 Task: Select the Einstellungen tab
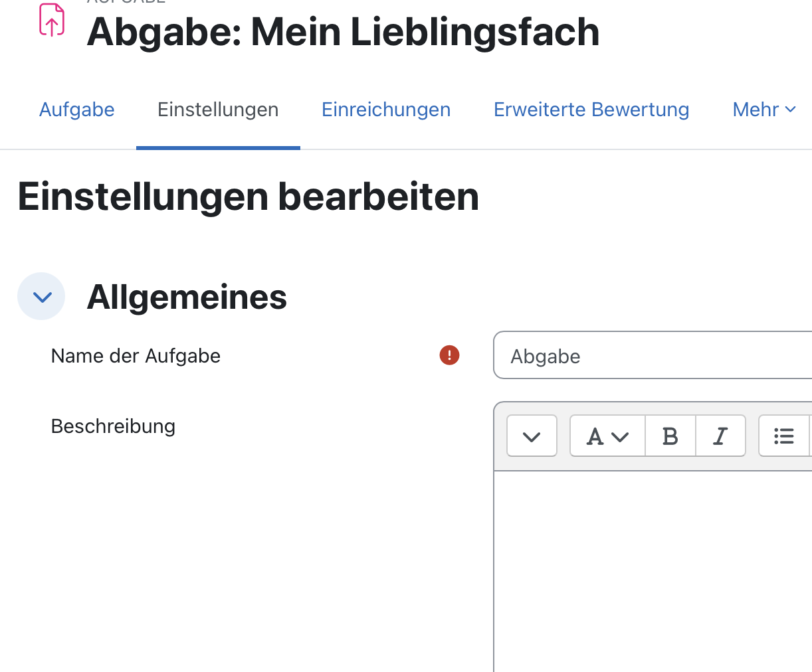(x=218, y=110)
